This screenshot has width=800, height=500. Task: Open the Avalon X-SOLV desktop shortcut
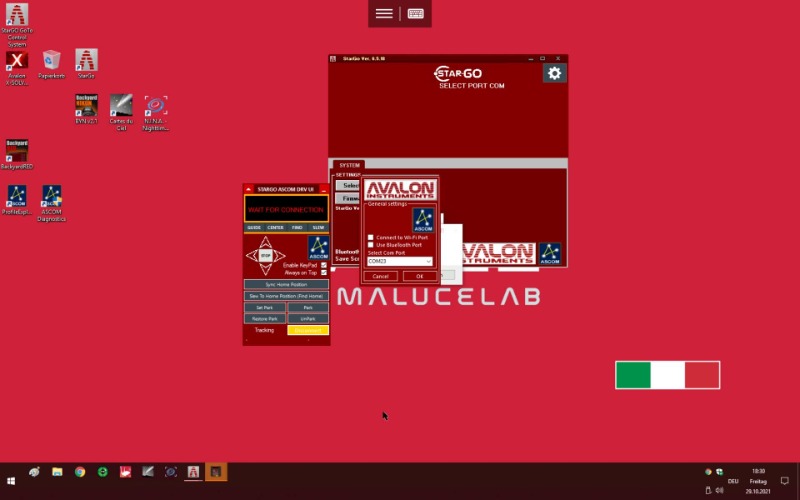[x=17, y=68]
